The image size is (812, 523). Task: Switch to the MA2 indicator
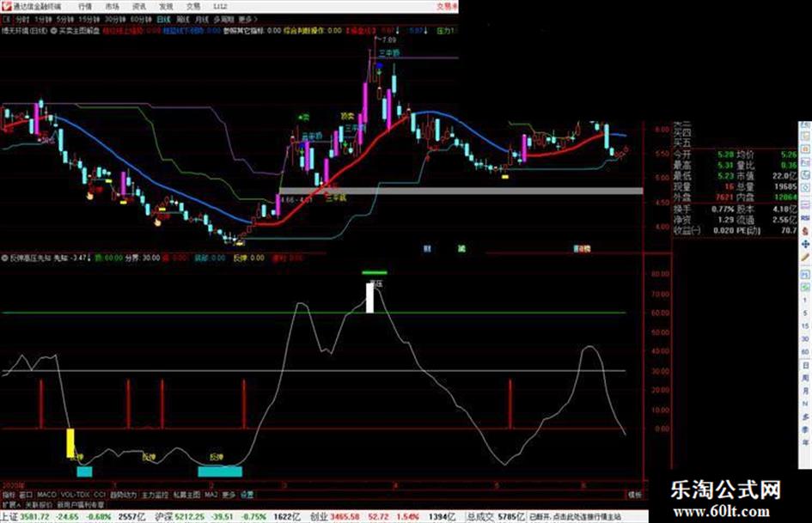point(211,495)
